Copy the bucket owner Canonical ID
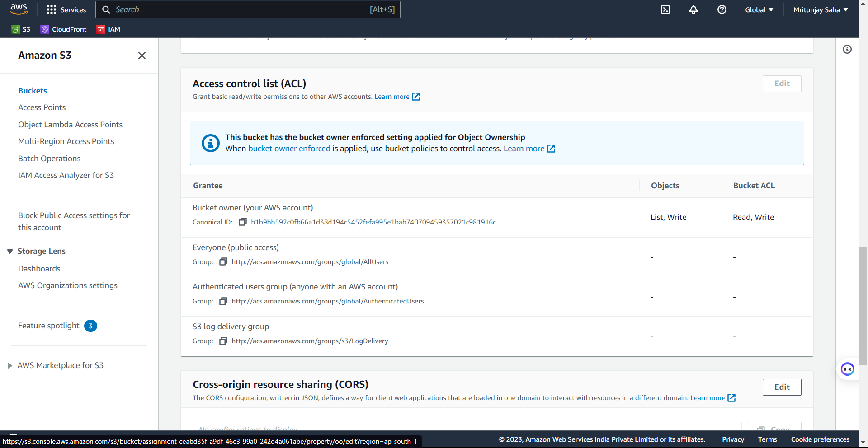 coord(243,222)
